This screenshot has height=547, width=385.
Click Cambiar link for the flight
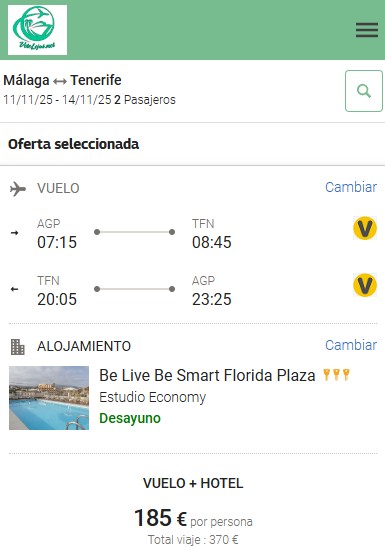pyautogui.click(x=351, y=187)
